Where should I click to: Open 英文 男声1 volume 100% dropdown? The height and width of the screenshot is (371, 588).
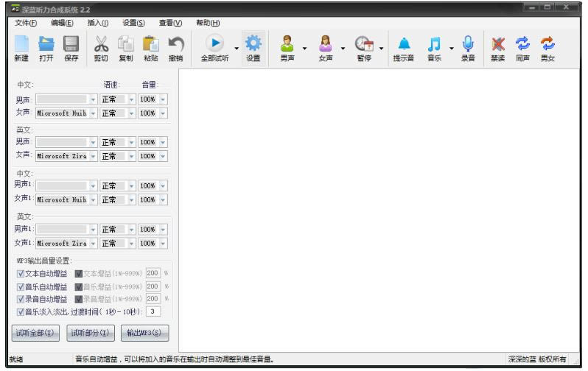[x=153, y=230]
